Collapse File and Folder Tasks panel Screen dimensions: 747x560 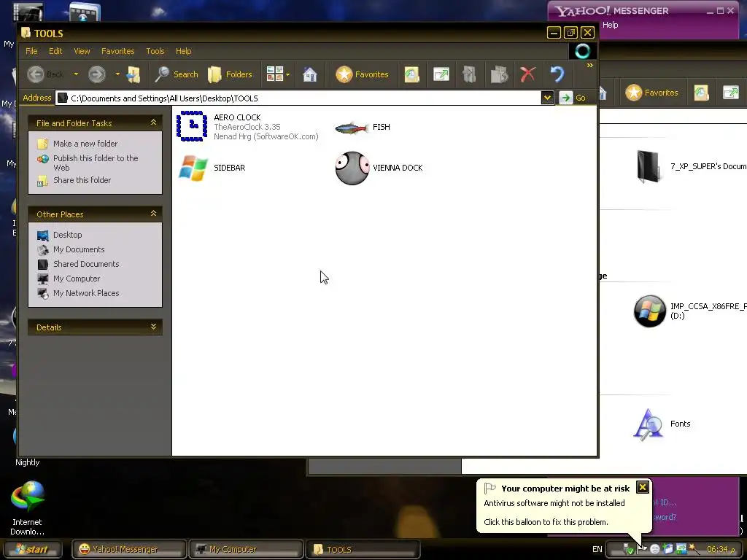(153, 122)
